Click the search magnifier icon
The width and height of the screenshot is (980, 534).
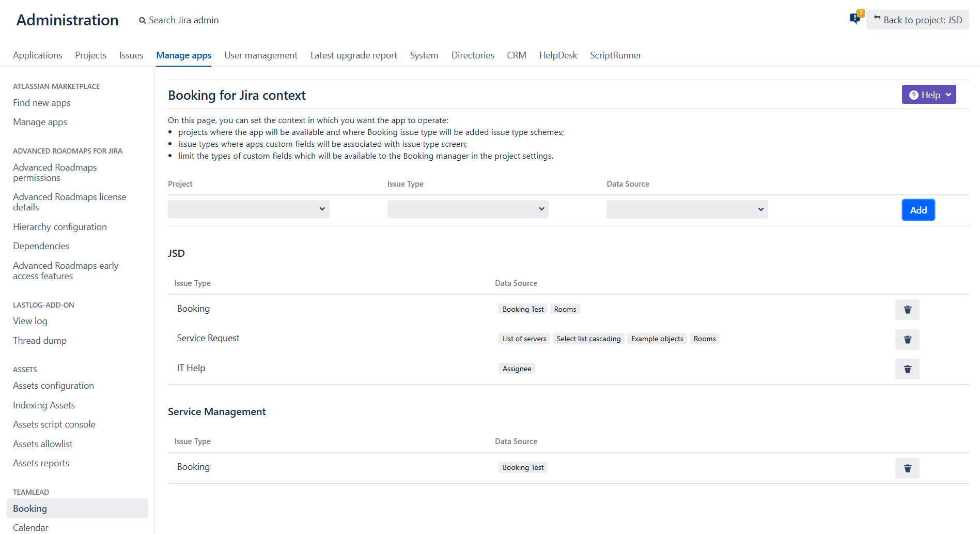[142, 21]
